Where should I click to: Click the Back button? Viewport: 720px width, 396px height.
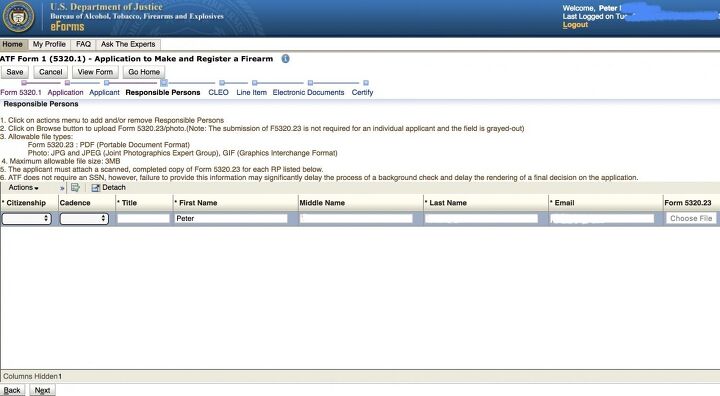(x=12, y=390)
